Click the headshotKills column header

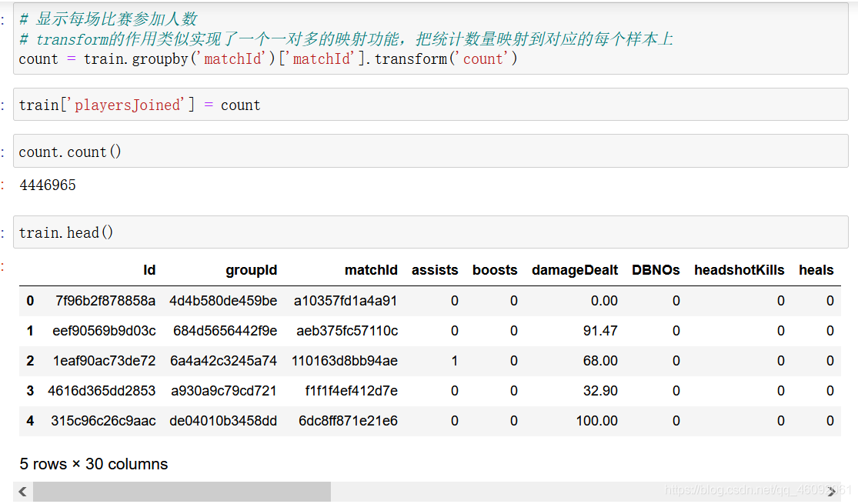point(739,270)
